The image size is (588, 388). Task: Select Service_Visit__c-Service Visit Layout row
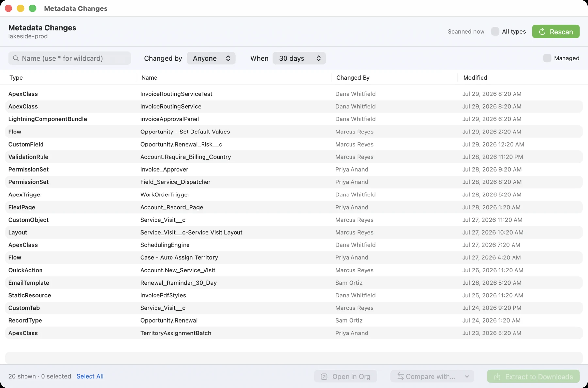tap(294, 232)
